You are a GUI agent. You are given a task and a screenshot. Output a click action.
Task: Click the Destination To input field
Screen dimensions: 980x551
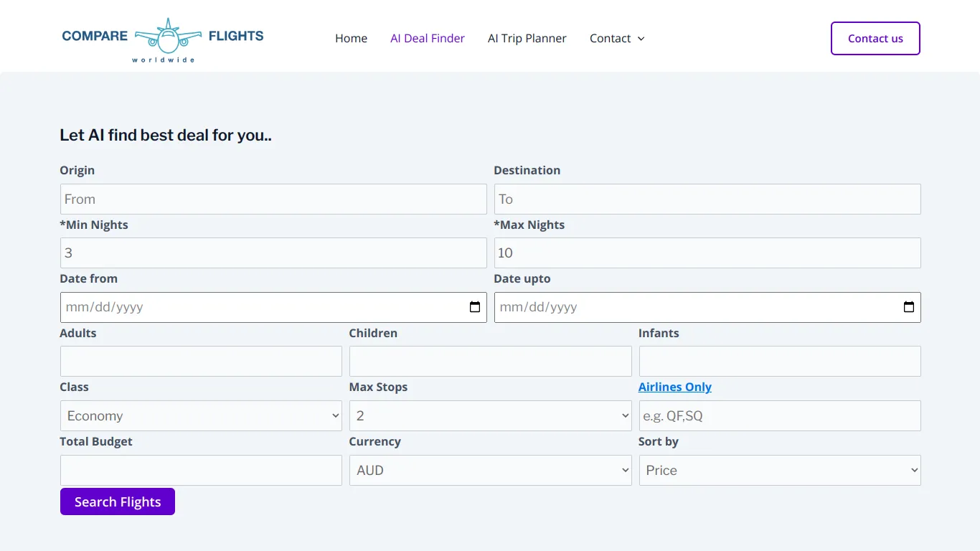tap(707, 199)
